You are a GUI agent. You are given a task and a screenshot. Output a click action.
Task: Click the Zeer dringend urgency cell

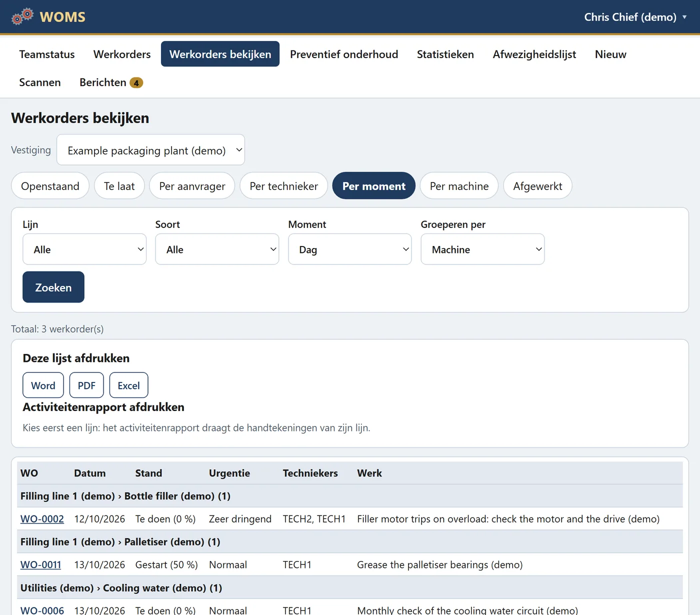point(240,519)
